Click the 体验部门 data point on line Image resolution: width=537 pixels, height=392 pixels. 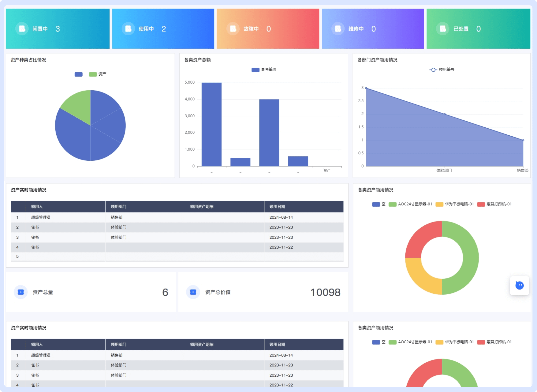point(445,114)
